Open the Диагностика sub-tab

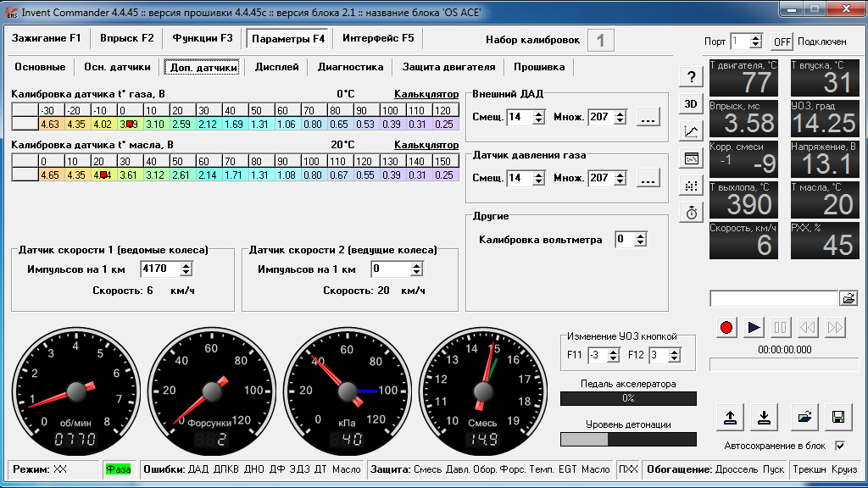[x=350, y=67]
